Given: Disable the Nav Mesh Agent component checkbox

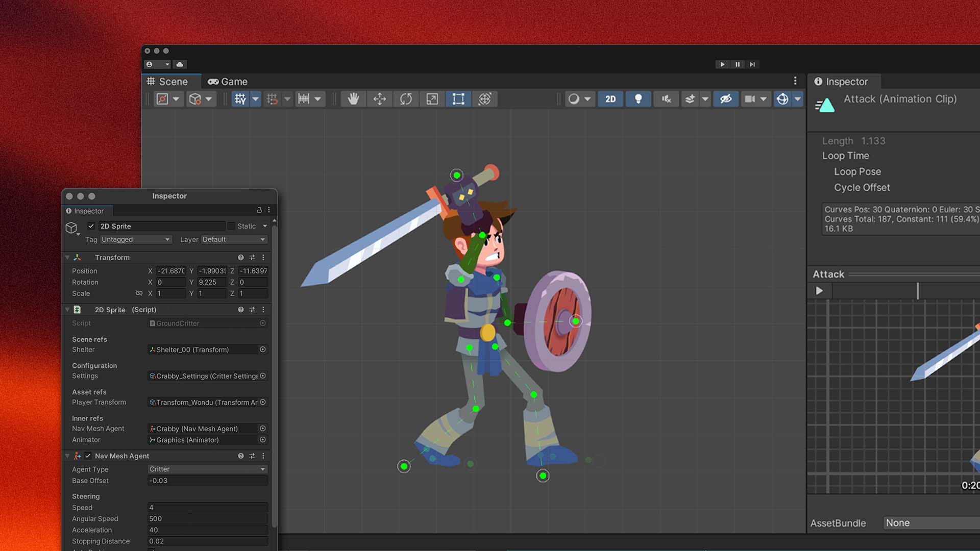Looking at the screenshot, I should click(x=88, y=456).
